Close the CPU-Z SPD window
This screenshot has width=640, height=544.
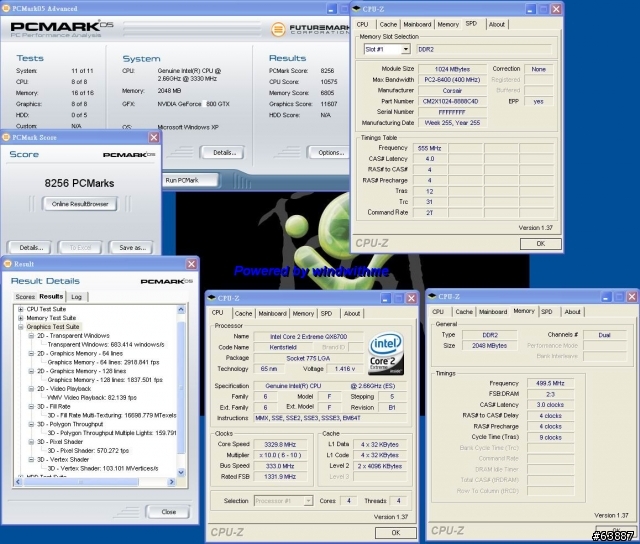pos(556,9)
